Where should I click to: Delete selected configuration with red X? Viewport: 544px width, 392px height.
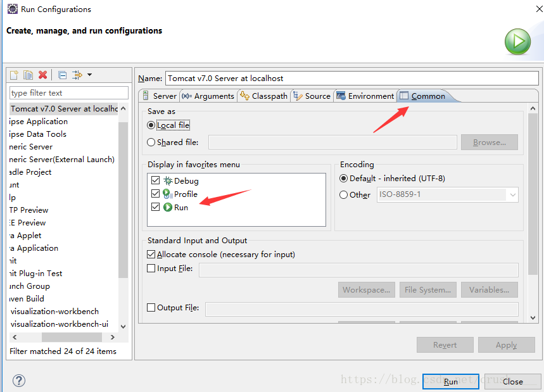pos(42,75)
